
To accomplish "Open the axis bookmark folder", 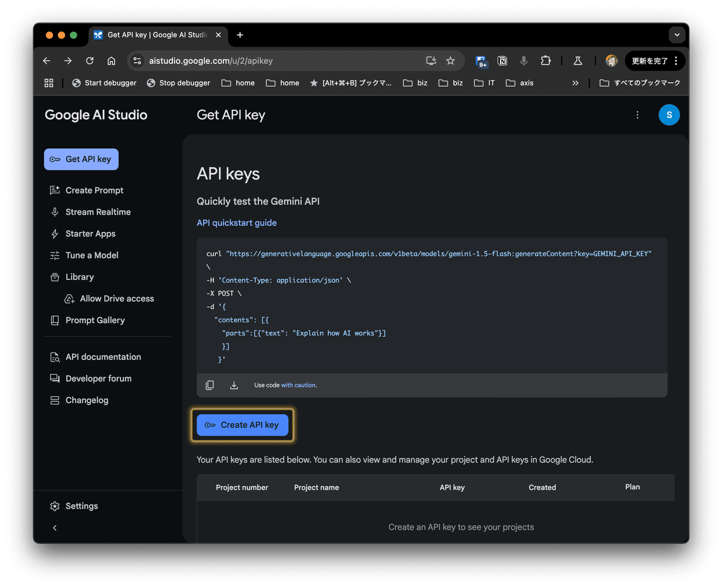I will coord(519,83).
